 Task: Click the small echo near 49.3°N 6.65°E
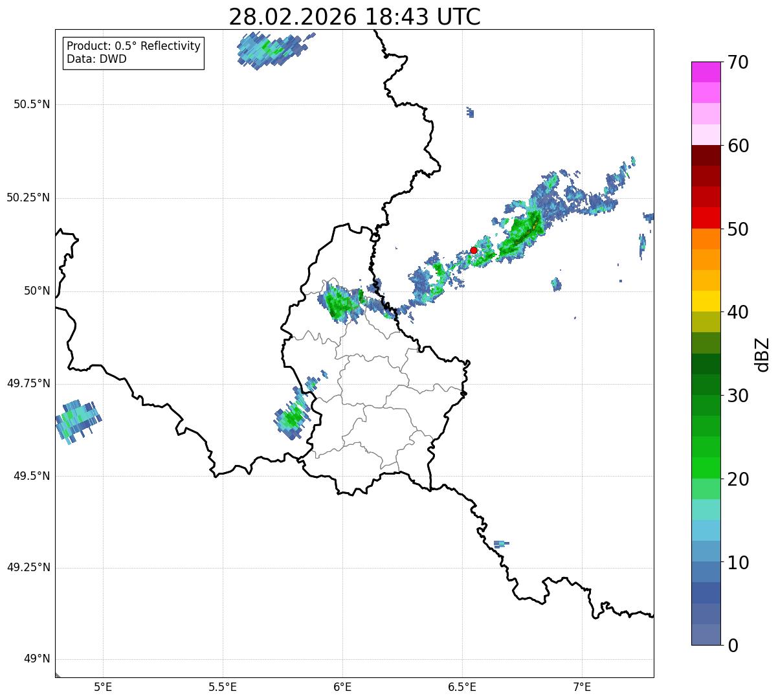coord(500,544)
